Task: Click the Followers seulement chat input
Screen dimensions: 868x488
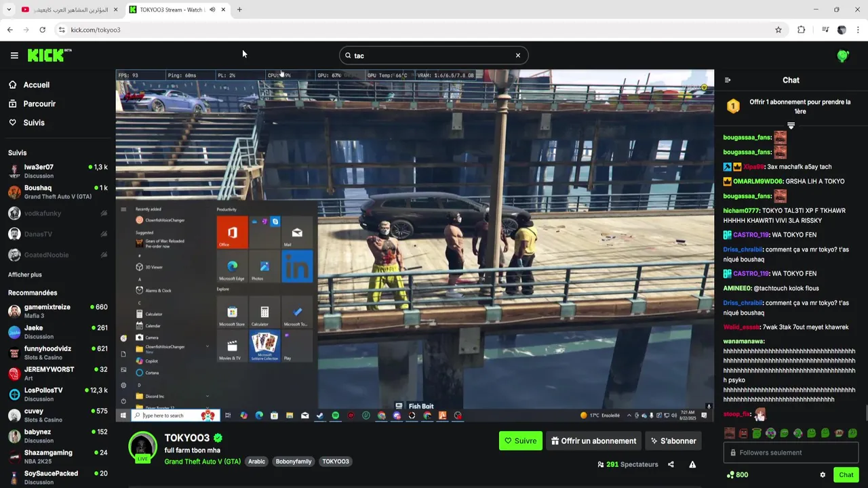Action: point(791,453)
